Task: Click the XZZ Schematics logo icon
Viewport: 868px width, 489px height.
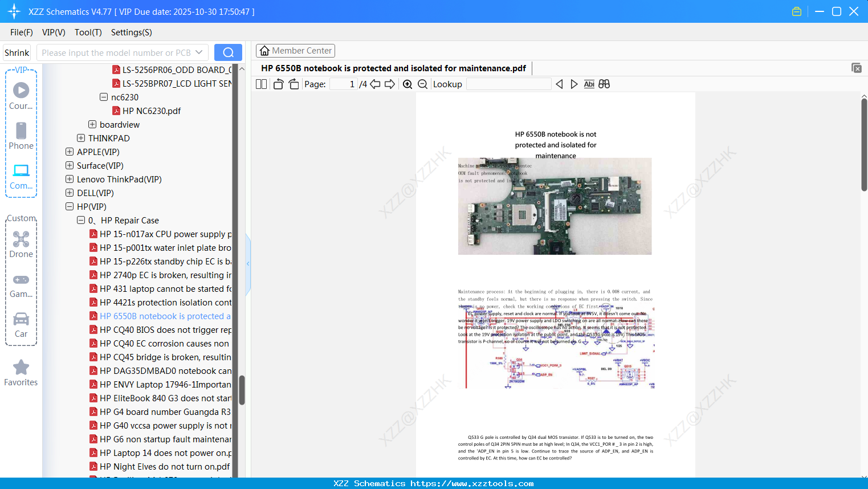Action: click(14, 11)
